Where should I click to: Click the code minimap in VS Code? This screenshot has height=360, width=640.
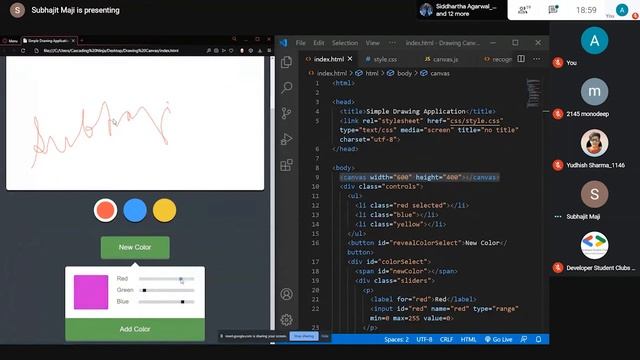[533, 93]
